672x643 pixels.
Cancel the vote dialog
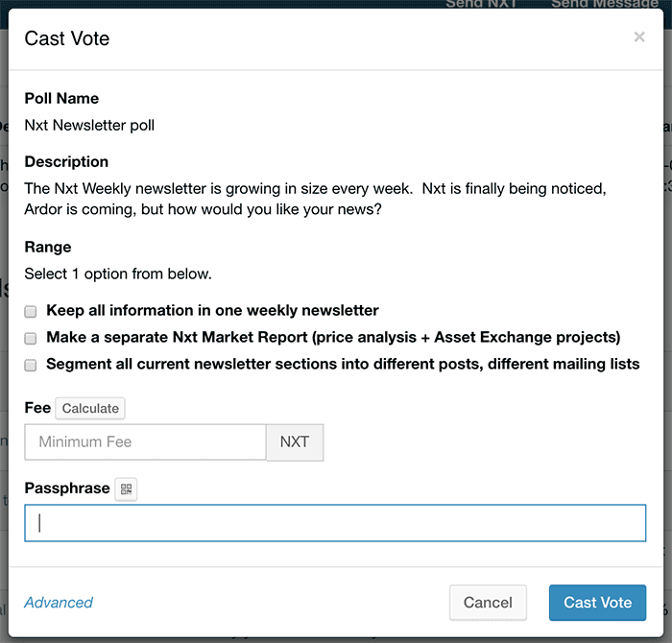pos(488,603)
